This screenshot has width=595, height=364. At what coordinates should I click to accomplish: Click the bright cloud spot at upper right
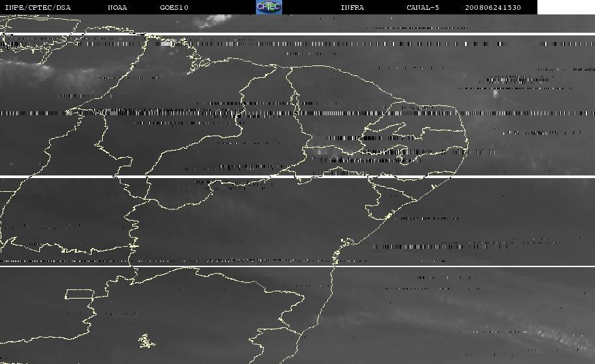pos(495,93)
